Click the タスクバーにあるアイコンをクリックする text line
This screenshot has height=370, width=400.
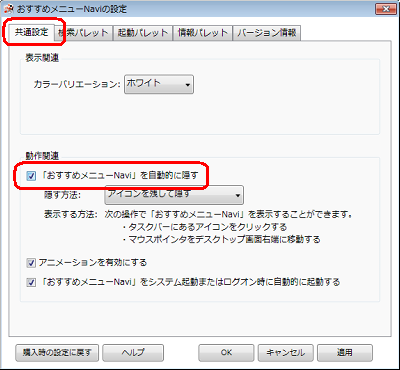(204, 227)
